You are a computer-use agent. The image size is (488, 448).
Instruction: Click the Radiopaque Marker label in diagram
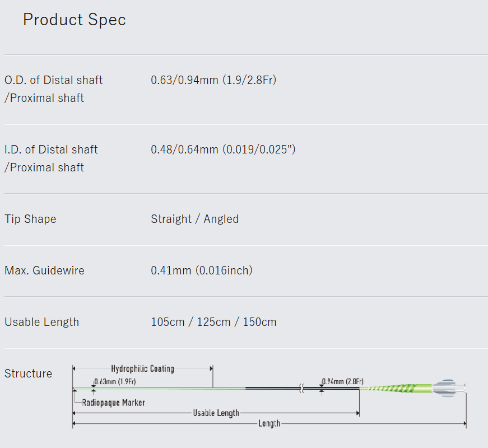(113, 402)
